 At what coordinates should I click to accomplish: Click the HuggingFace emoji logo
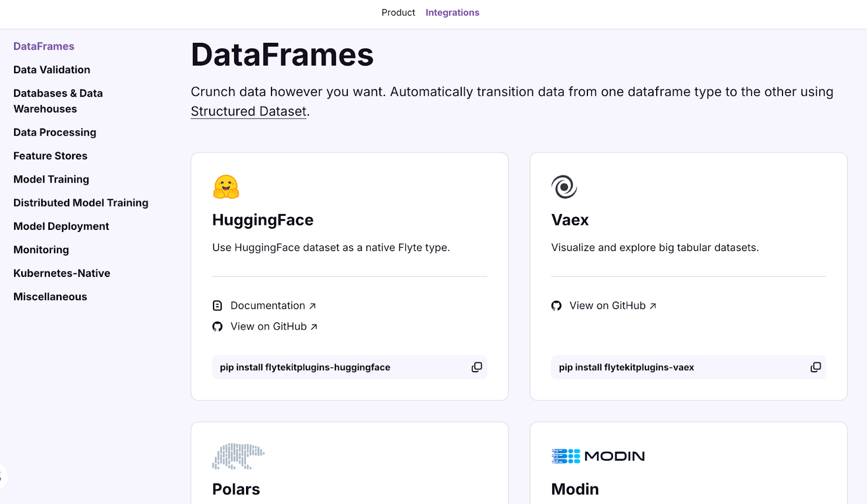coord(226,187)
